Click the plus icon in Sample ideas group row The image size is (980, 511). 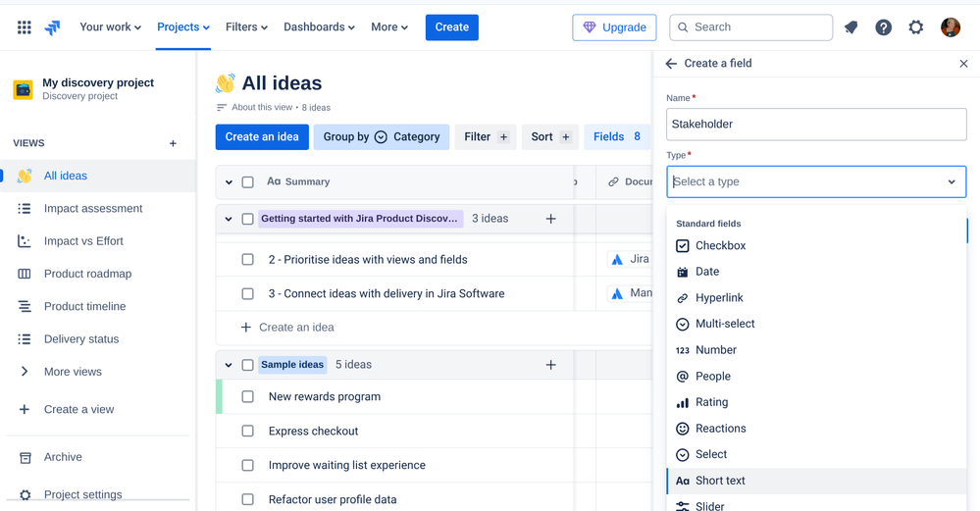550,365
